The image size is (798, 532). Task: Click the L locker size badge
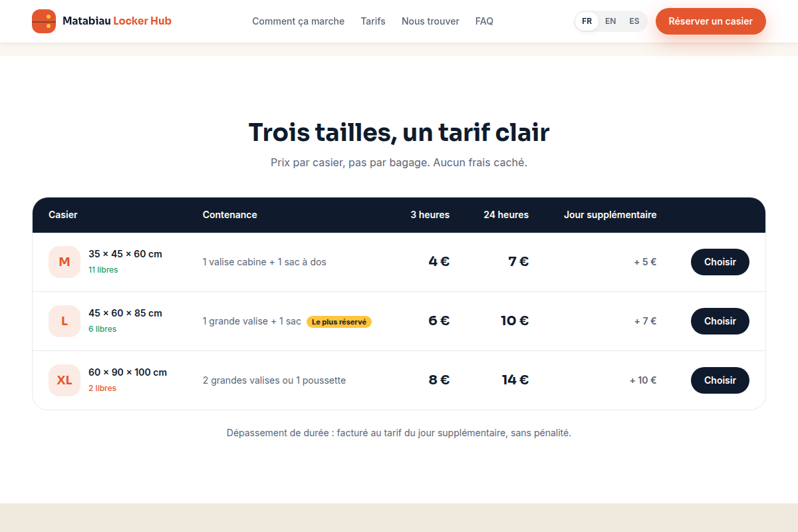pyautogui.click(x=65, y=321)
